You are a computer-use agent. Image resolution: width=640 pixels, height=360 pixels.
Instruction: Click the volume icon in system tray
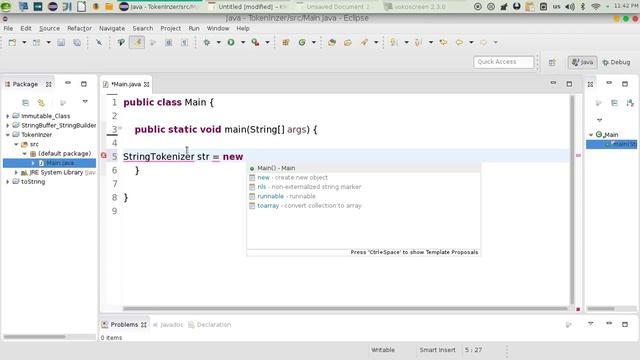click(x=570, y=7)
